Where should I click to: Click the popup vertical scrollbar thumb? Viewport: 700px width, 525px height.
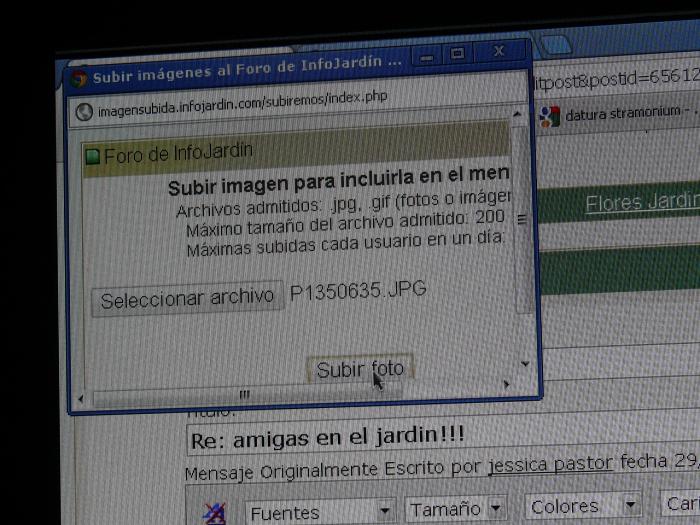tap(521, 219)
